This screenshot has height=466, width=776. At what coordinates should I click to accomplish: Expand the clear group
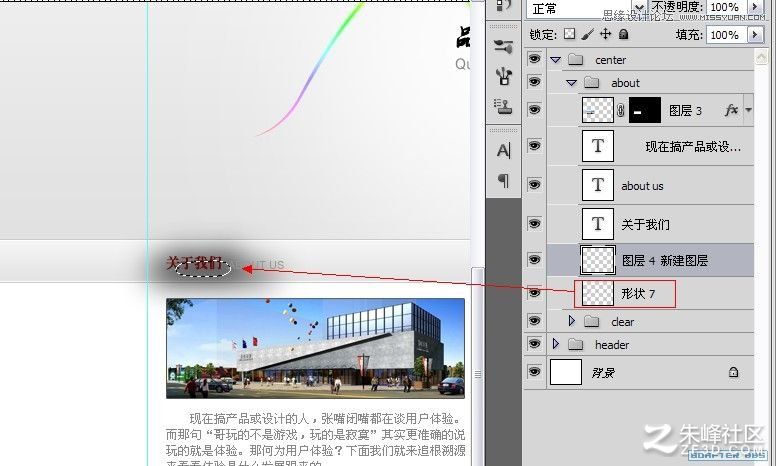[572, 321]
